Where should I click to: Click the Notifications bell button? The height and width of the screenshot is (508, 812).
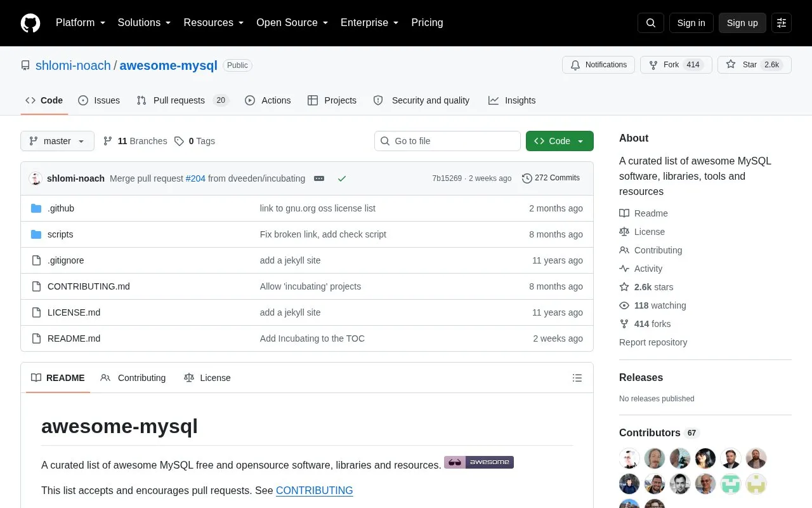(598, 65)
